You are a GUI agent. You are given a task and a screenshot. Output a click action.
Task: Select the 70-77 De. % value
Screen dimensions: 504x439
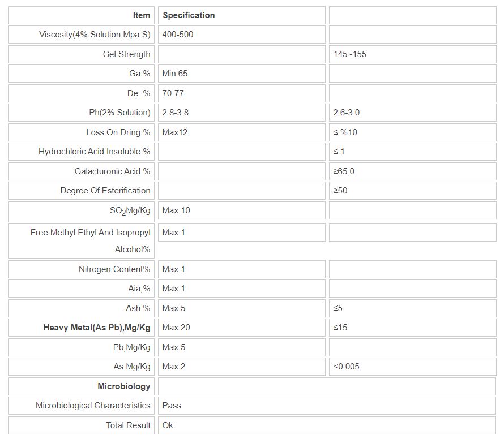[173, 93]
